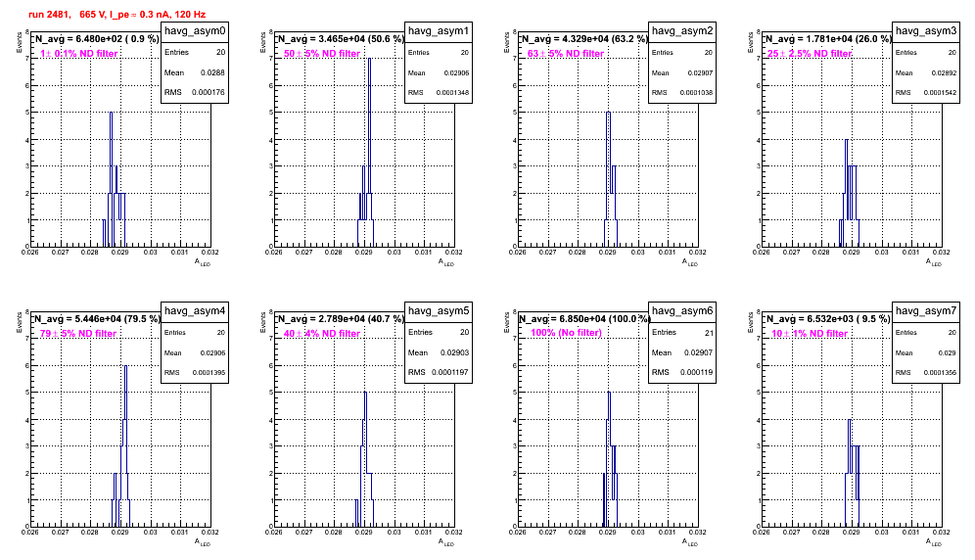Click the Mean value 0.02907 in havg_asym6
The height and width of the screenshot is (560, 975).
pyautogui.click(x=698, y=352)
